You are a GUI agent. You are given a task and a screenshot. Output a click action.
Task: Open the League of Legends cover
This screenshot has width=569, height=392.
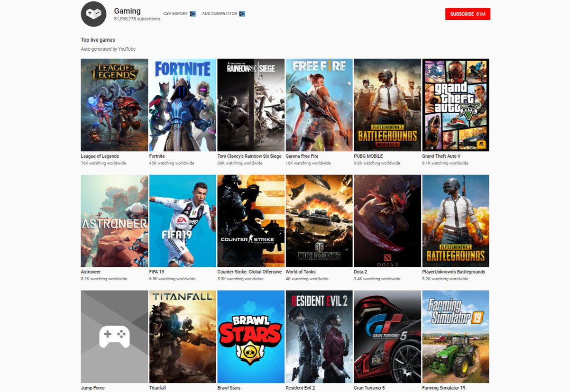114,105
